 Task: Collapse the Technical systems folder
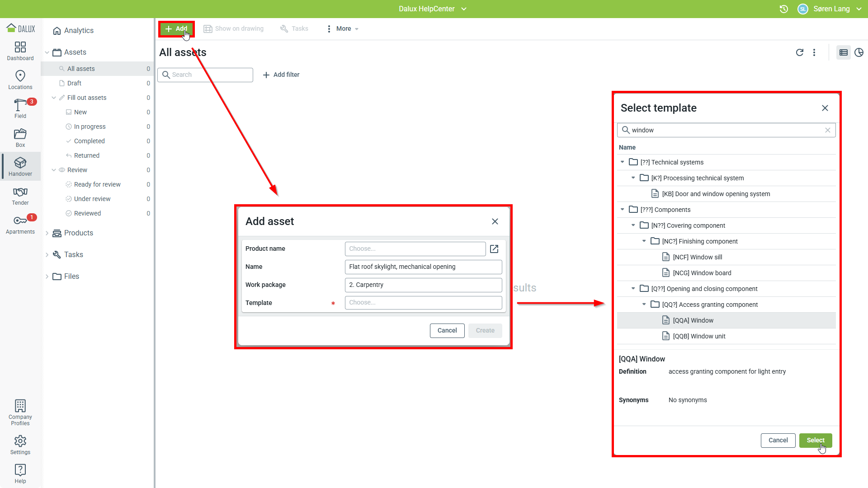pos(623,162)
